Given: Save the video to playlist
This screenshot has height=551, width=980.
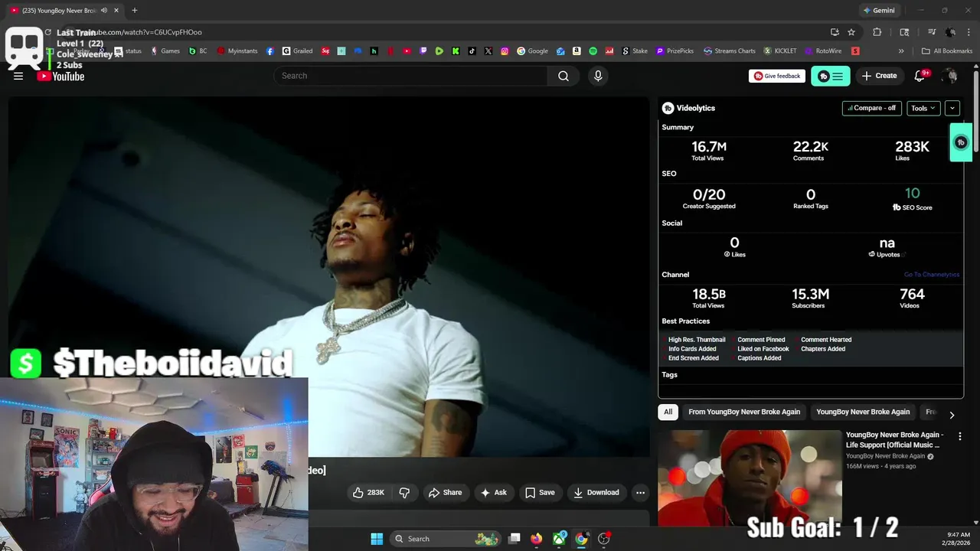Looking at the screenshot, I should click(x=540, y=492).
